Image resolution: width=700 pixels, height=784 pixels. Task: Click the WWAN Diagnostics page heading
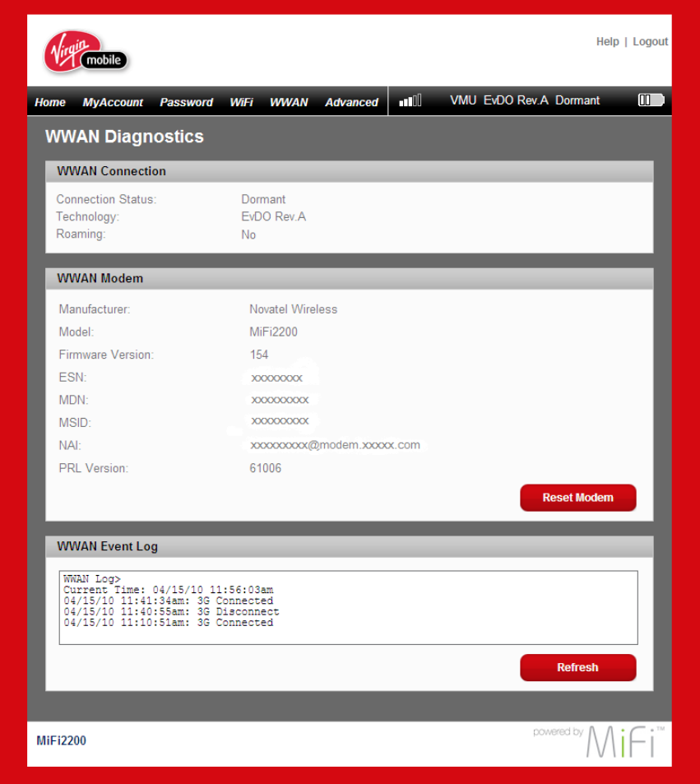(x=124, y=137)
